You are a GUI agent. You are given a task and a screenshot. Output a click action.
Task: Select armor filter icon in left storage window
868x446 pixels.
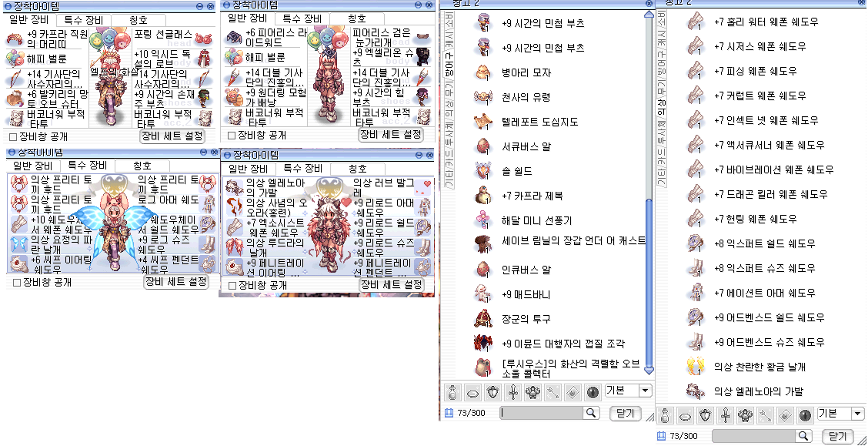[493, 392]
